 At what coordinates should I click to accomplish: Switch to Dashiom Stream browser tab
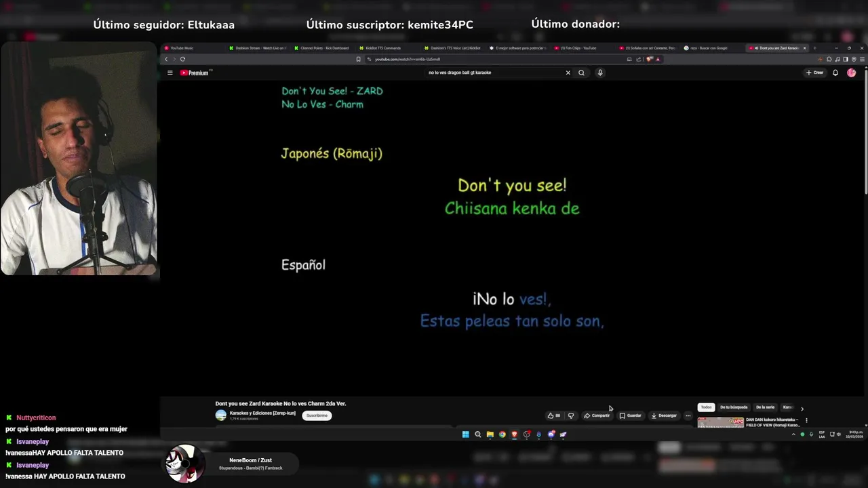coord(258,48)
